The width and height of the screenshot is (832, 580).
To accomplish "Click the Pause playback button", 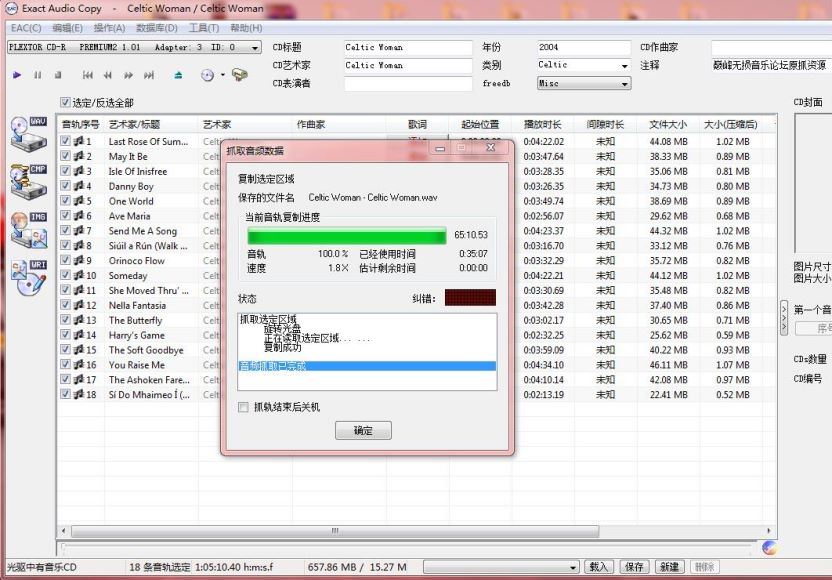I will [x=38, y=75].
